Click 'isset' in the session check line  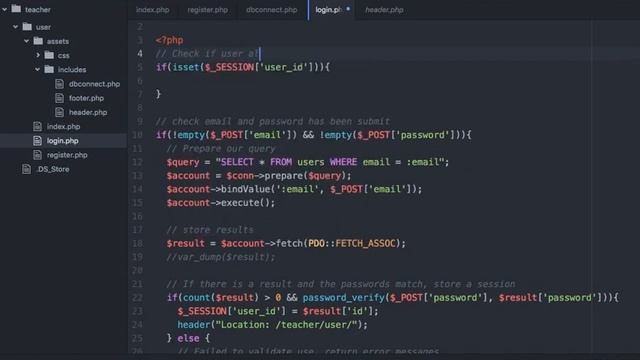(186, 67)
